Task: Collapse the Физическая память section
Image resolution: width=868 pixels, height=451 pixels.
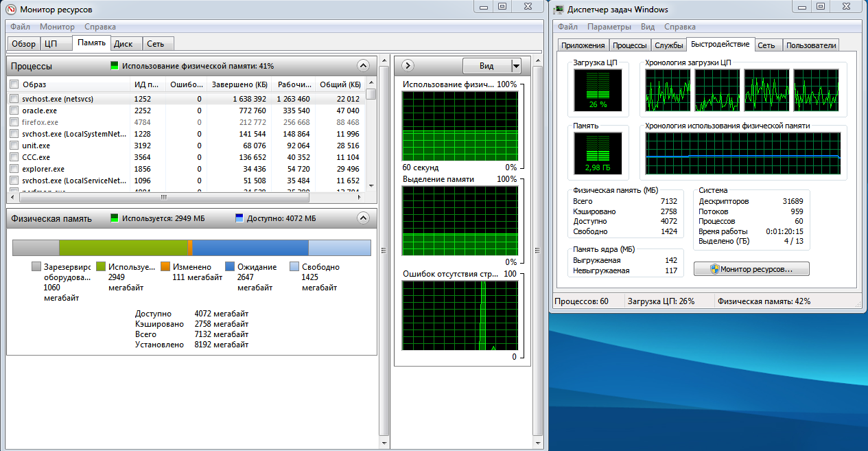Action: [x=364, y=218]
